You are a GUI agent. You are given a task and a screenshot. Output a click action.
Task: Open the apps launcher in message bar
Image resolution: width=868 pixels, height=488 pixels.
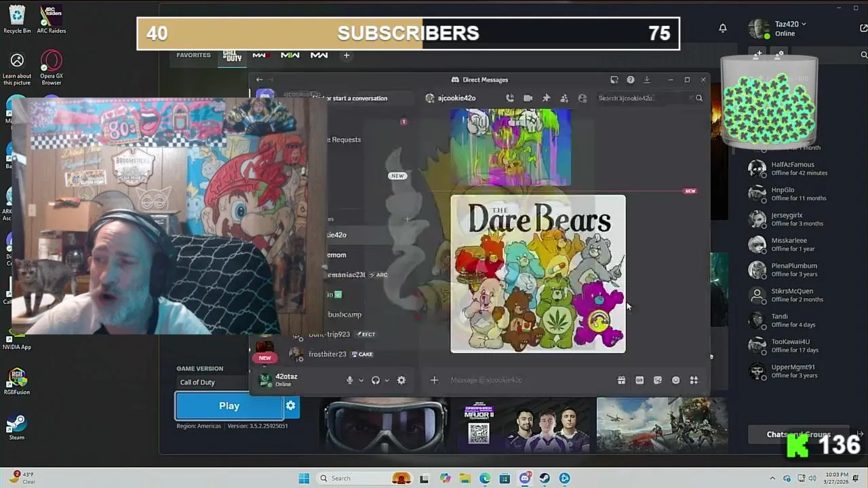(x=694, y=380)
